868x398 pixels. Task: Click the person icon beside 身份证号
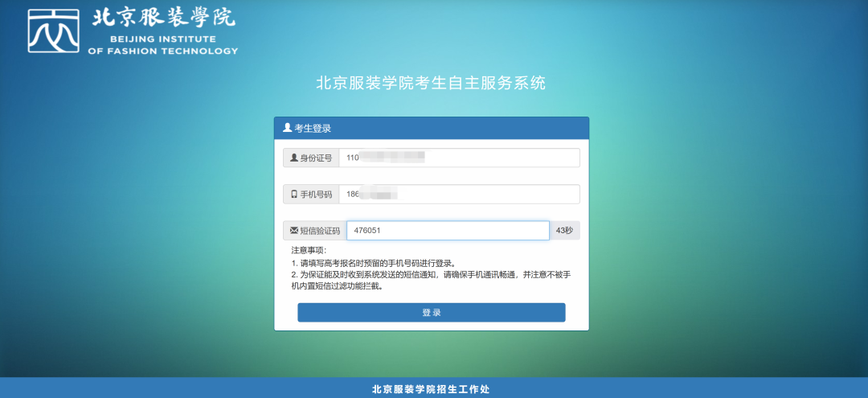[294, 158]
